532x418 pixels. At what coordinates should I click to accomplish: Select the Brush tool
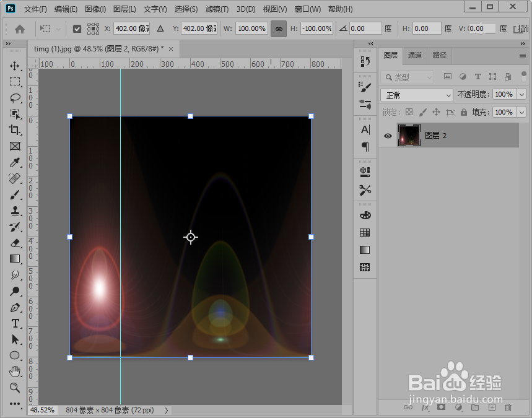(15, 194)
